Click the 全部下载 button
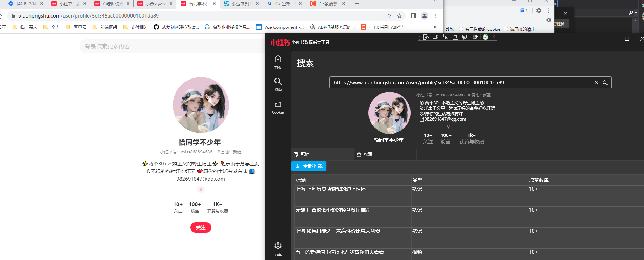This screenshot has width=644, height=260. click(309, 166)
